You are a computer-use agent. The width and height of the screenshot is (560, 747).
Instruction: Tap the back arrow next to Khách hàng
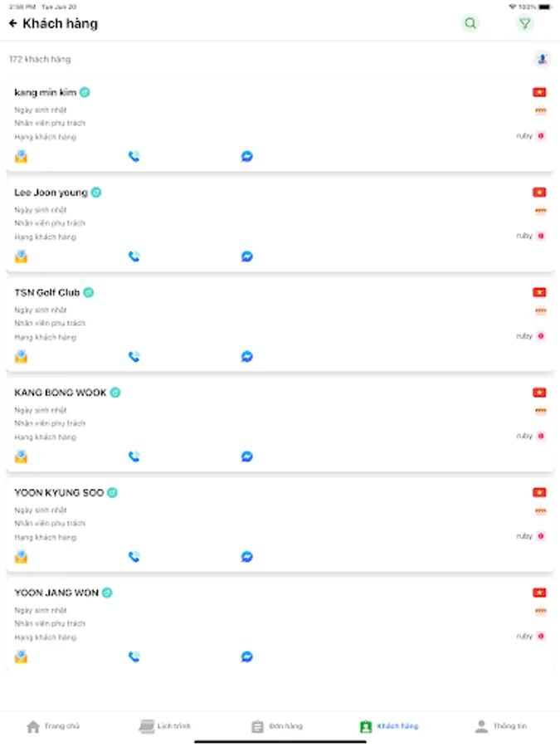point(12,24)
